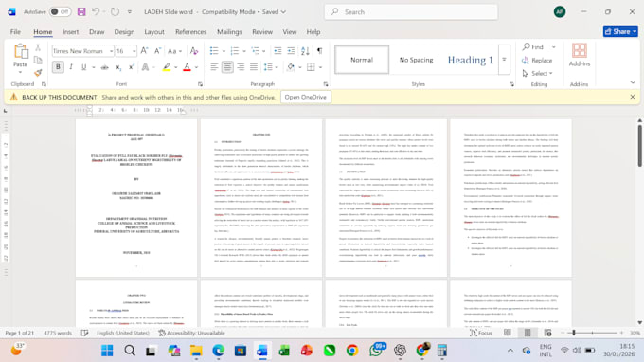Screen dimensions: 644x362
Task: Sort text alphabetically icon
Action: tap(305, 51)
